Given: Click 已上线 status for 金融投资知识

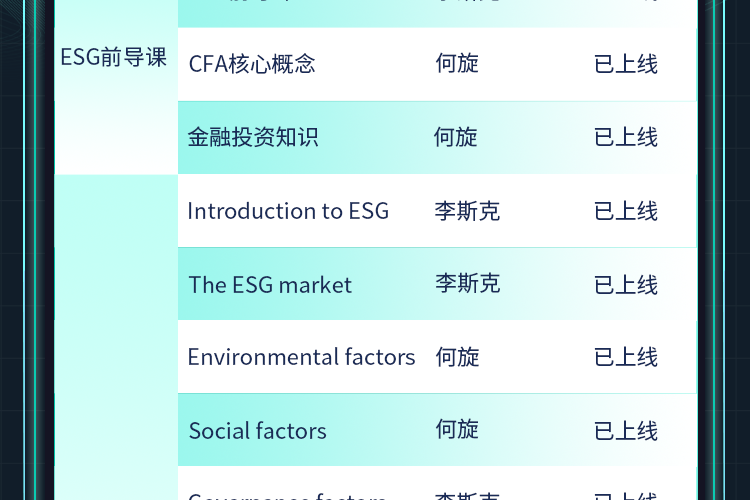Looking at the screenshot, I should (626, 137).
